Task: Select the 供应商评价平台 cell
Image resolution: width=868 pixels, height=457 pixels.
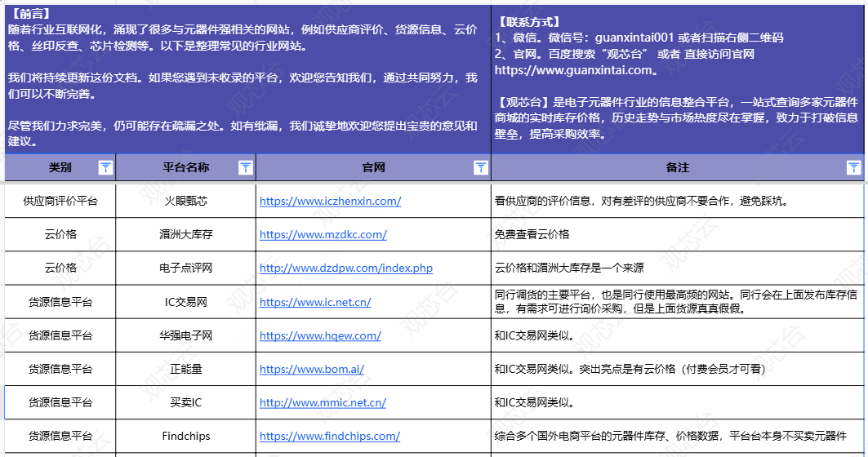Action: click(60, 202)
